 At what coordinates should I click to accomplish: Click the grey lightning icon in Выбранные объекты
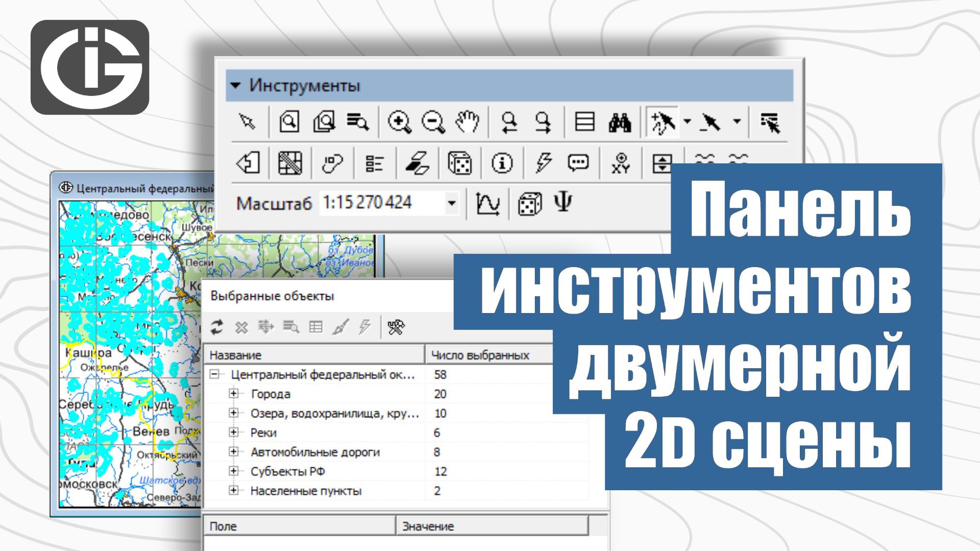tap(364, 327)
